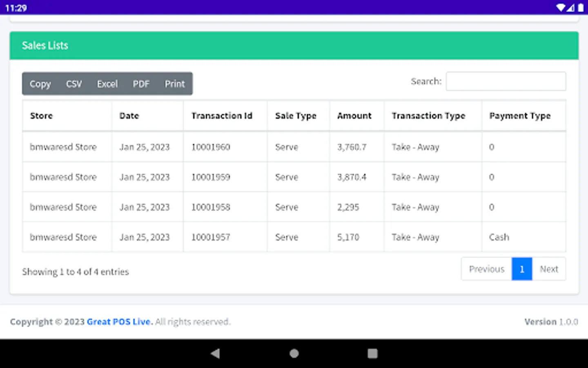Export table to Excel
The image size is (588, 368).
[x=107, y=84]
